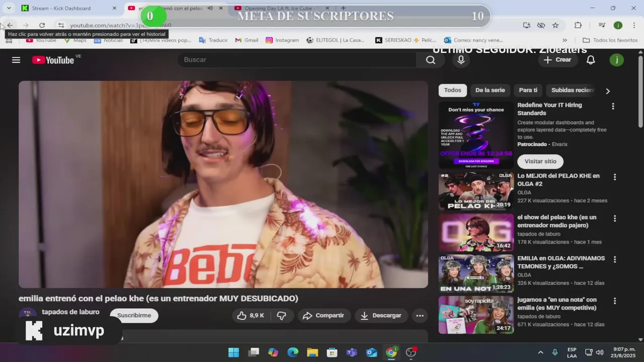Open options for el show del pelao khe
Viewport: 644px width, 362px height.
point(614,218)
